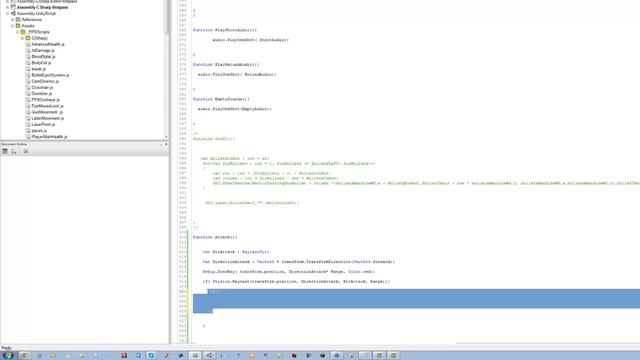Collapse the _FPSScripts folder
This screenshot has height=360, width=640.
coord(18,32)
